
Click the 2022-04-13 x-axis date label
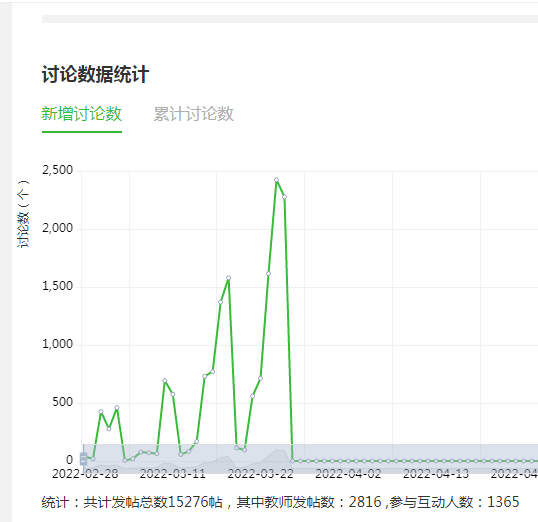[436, 474]
